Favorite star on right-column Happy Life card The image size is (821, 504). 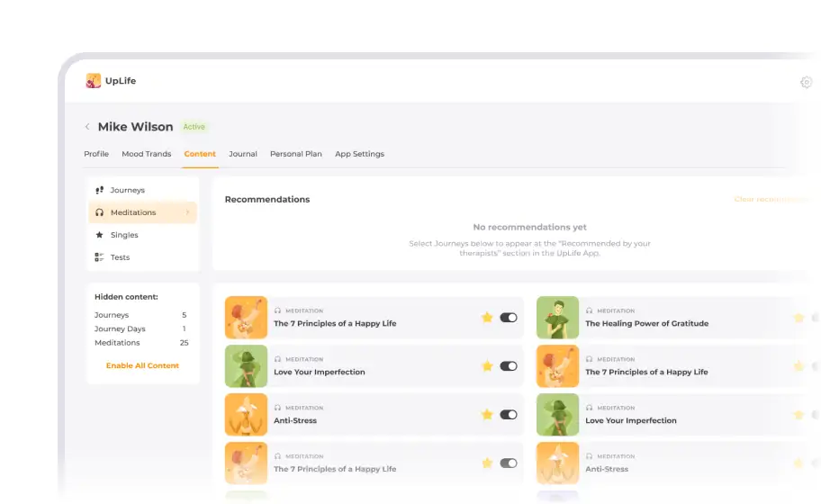[x=798, y=365]
